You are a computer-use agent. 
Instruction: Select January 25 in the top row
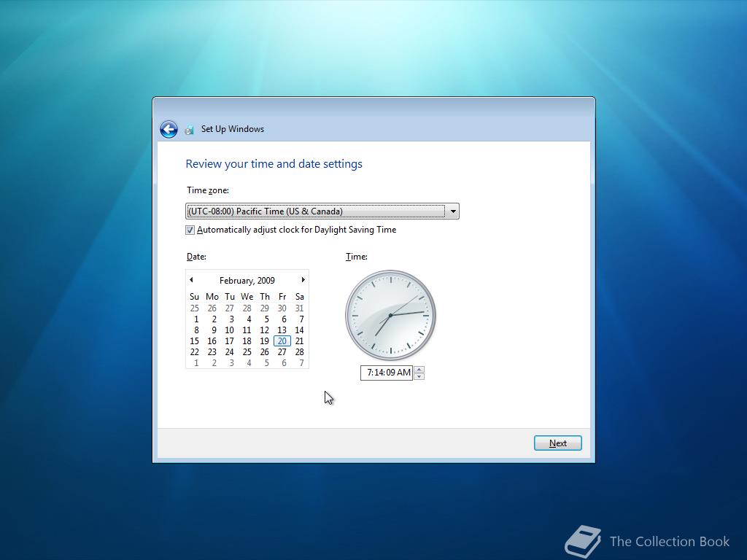[x=194, y=308]
